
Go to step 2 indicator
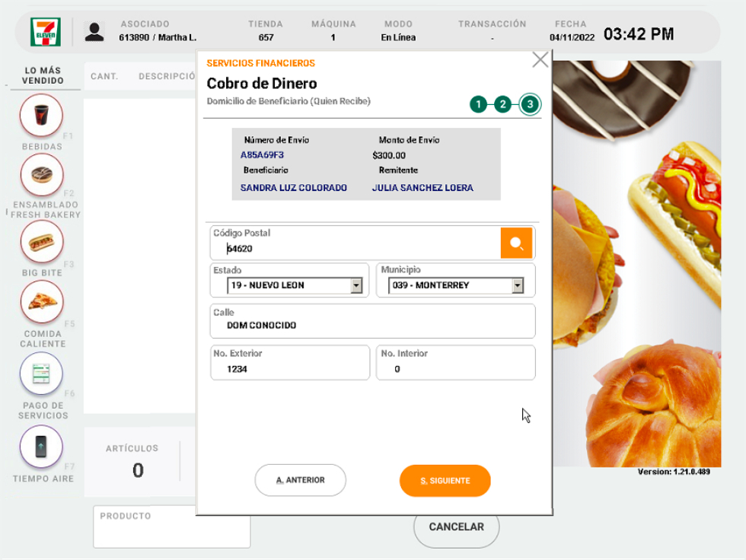click(x=502, y=105)
